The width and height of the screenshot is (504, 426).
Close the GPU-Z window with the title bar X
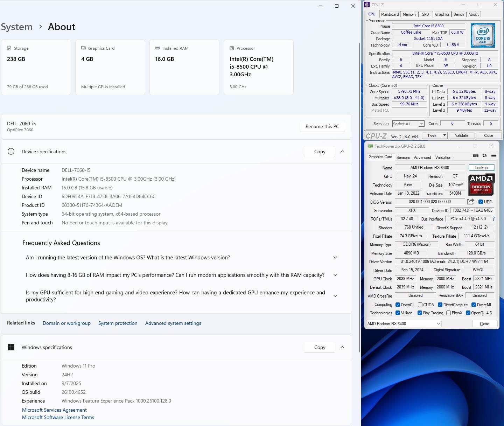[491, 146]
